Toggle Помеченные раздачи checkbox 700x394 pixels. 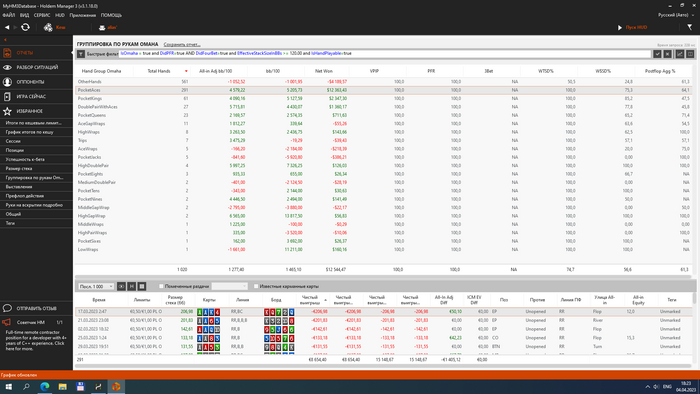pyautogui.click(x=161, y=286)
